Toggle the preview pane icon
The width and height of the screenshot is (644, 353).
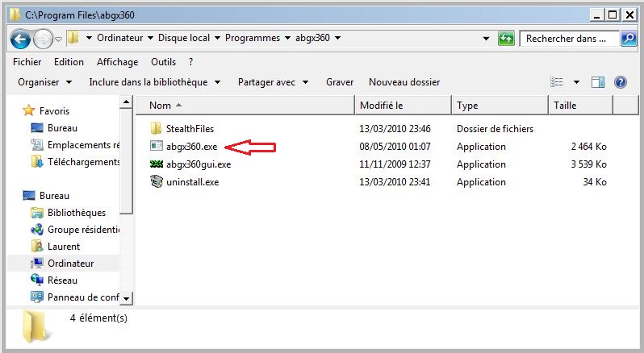[597, 82]
